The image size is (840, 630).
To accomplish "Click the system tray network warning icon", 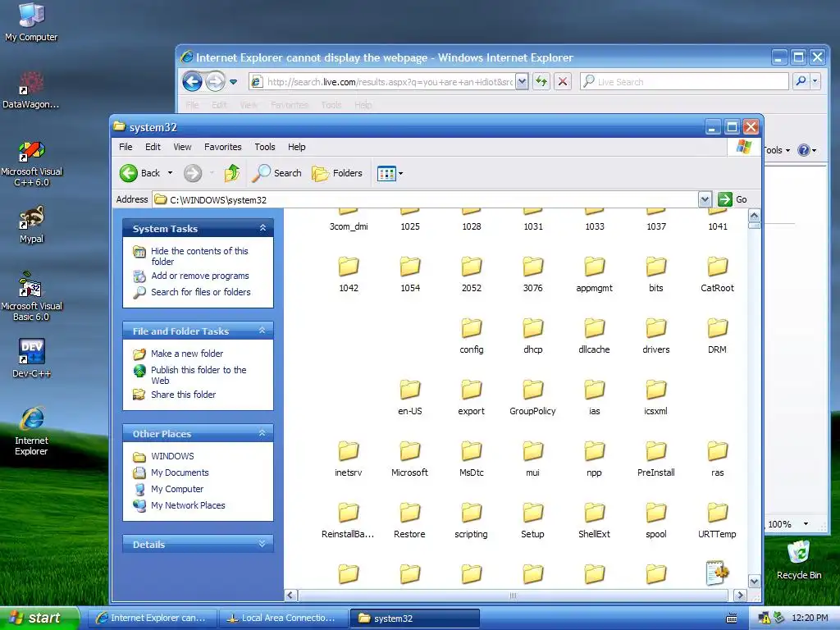I will coord(764,619).
